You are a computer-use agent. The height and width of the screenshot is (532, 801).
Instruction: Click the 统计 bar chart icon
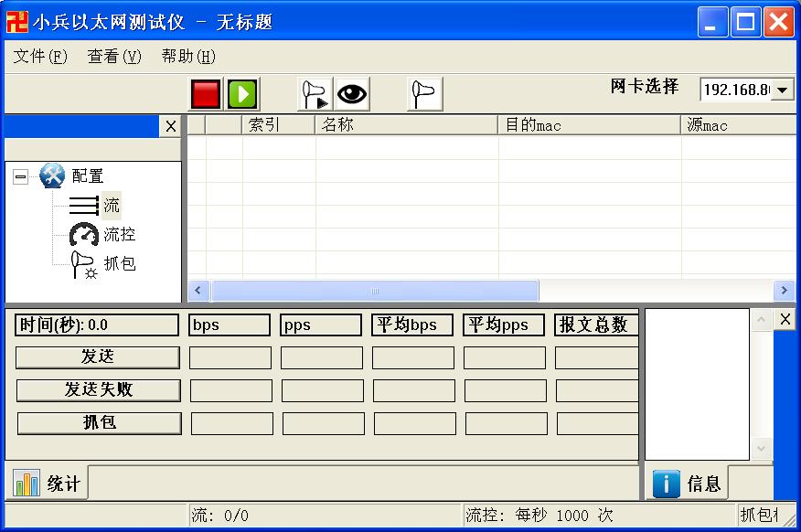[x=27, y=483]
